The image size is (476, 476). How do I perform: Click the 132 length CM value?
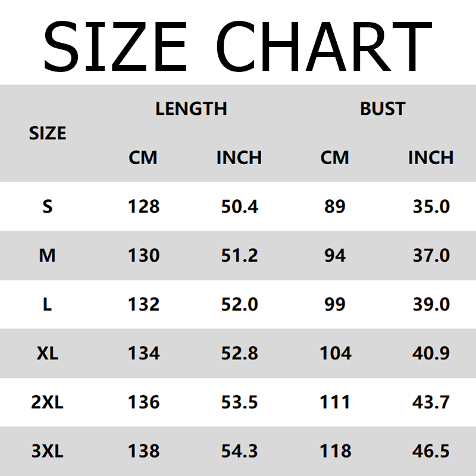143,304
